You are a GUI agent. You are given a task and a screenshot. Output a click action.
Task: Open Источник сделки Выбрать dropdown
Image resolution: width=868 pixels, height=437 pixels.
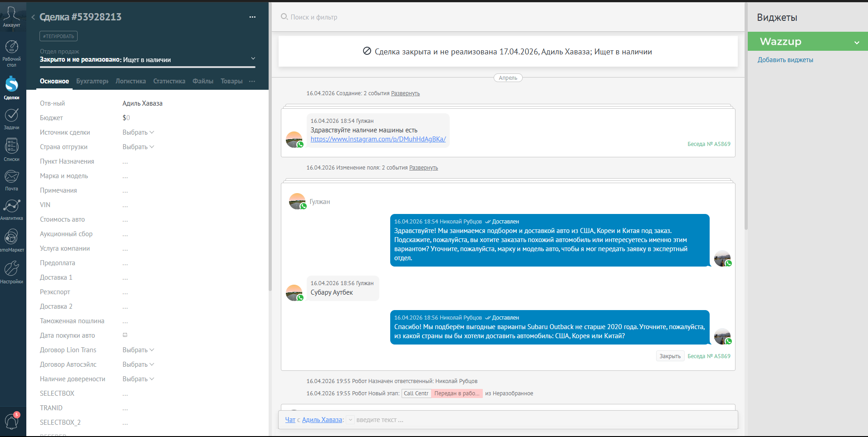(x=138, y=132)
